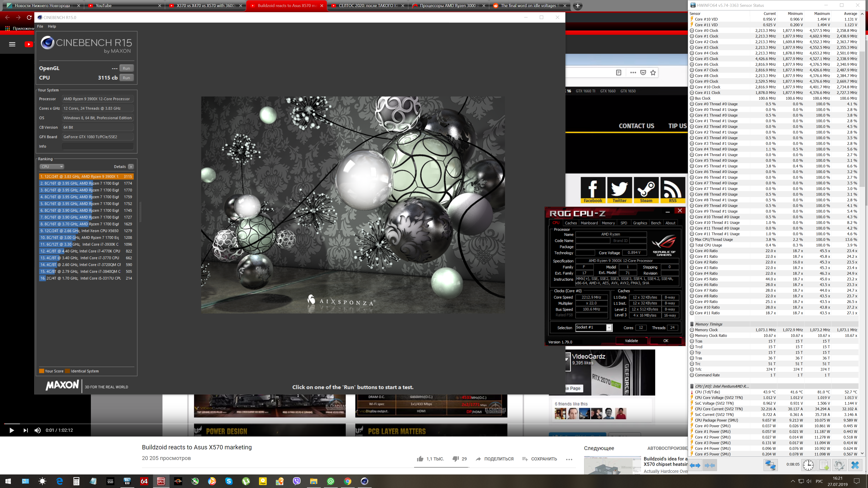Mute the YouTube video volume
The image size is (868, 488).
click(38, 430)
